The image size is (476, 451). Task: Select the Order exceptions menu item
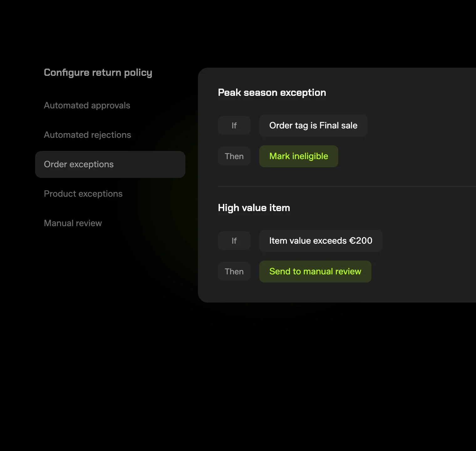click(x=110, y=164)
